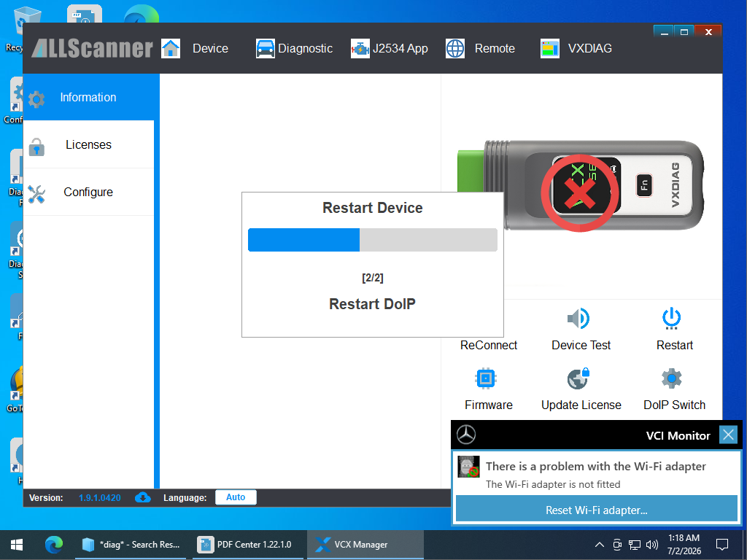The height and width of the screenshot is (560, 747).
Task: Click Reset Wi-Fi adapter button
Action: pos(597,510)
